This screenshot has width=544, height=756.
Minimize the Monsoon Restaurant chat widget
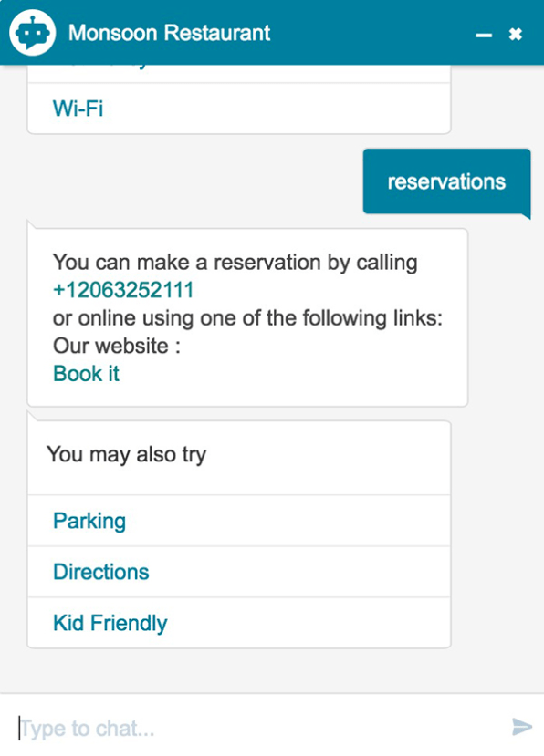[483, 35]
